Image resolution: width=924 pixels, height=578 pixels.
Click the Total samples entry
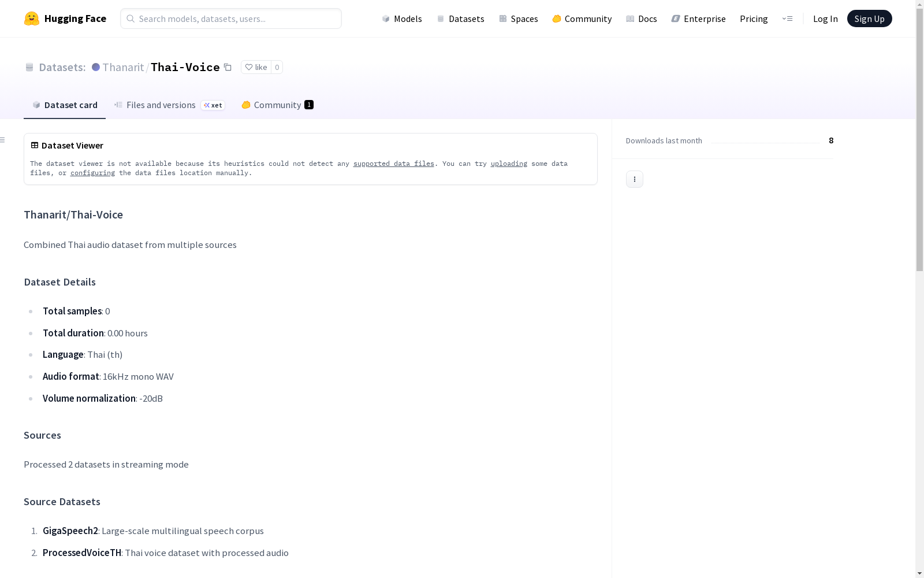76,311
